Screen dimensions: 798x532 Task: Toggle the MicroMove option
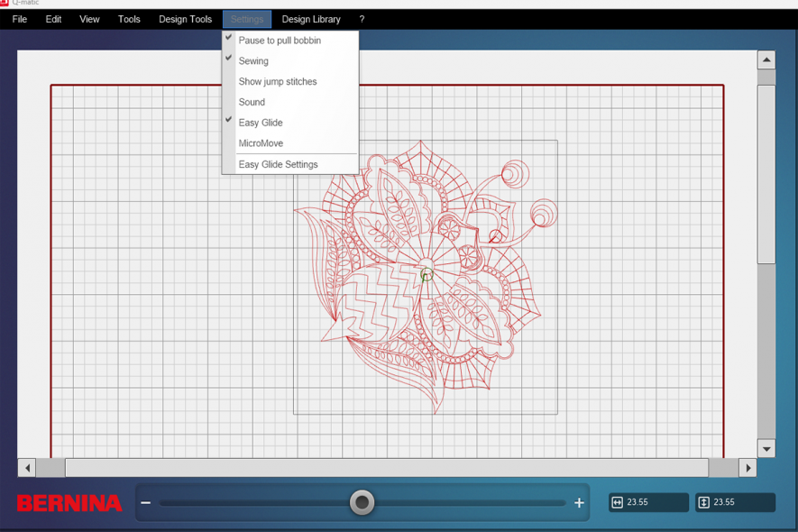point(261,142)
